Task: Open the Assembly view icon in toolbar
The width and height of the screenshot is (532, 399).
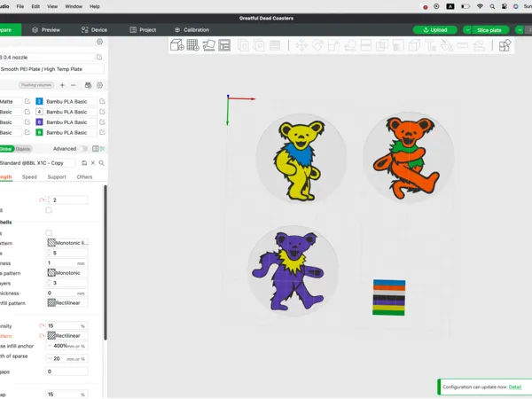Action: pyautogui.click(x=505, y=45)
